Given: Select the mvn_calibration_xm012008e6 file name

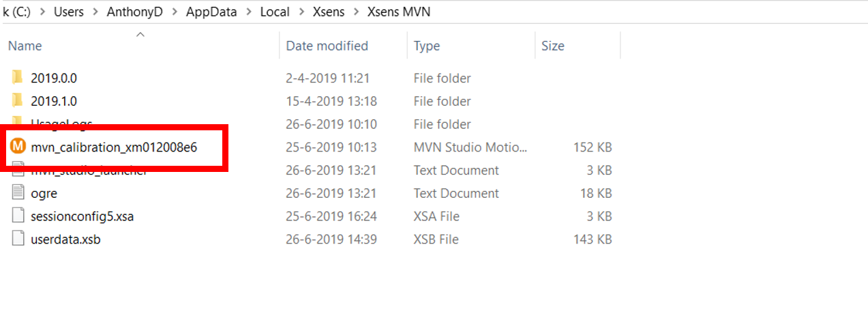Looking at the screenshot, I should pos(114,147).
